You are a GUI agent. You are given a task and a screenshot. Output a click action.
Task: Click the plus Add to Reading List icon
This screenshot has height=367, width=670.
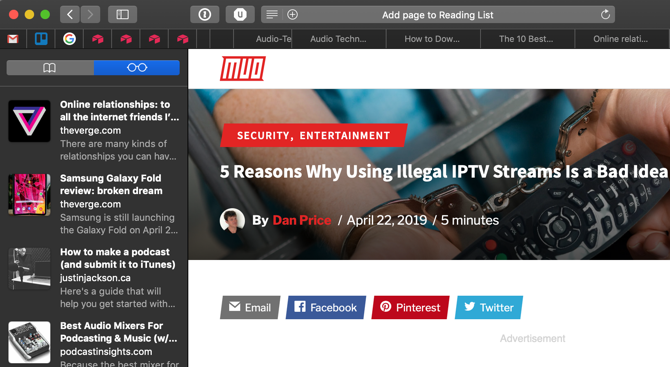point(292,15)
